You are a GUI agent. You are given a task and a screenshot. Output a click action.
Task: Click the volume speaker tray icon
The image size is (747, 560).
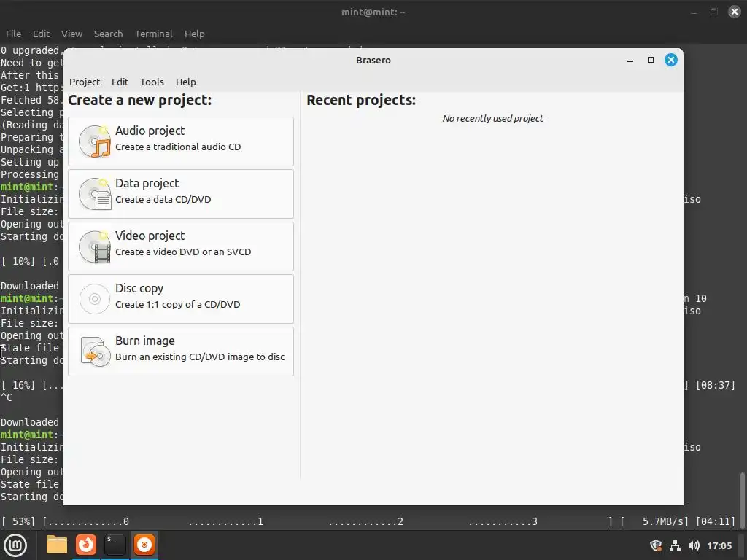point(694,545)
